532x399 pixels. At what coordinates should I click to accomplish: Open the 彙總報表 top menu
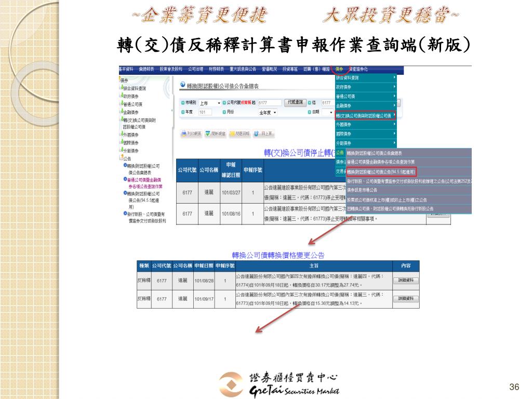[x=146, y=69]
